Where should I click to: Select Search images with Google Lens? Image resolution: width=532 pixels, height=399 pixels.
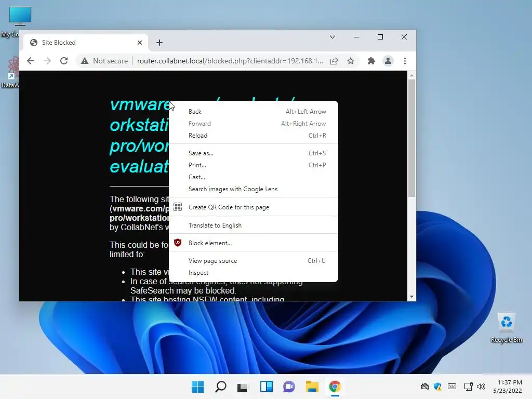[254, 189]
